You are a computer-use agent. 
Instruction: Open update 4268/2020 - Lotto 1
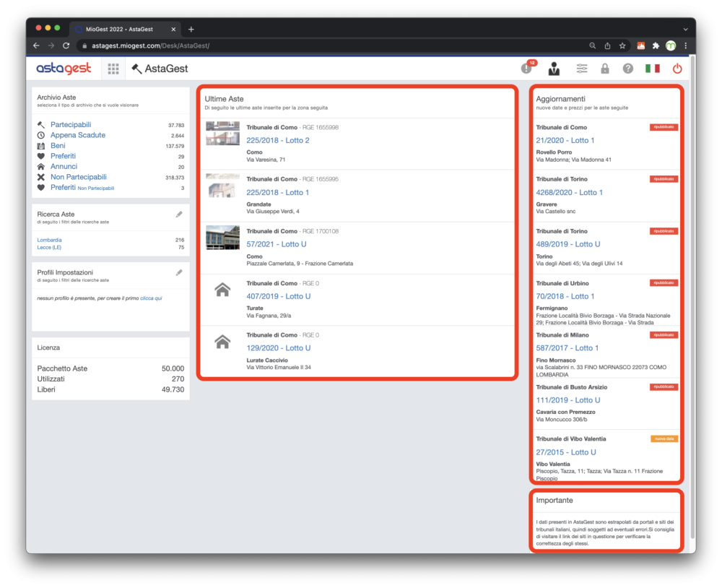(569, 193)
